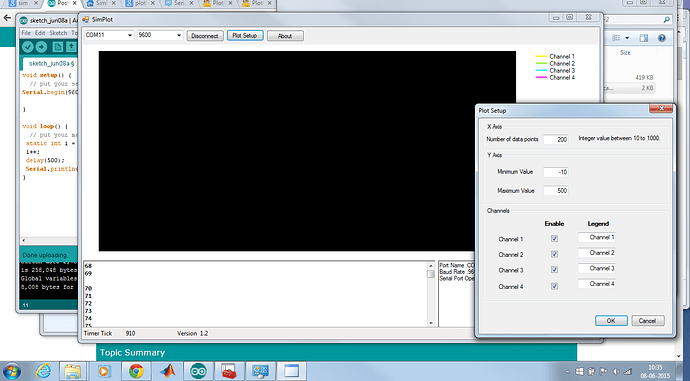Click the Channel 3 legend text field
The width and height of the screenshot is (690, 381).
(597, 268)
